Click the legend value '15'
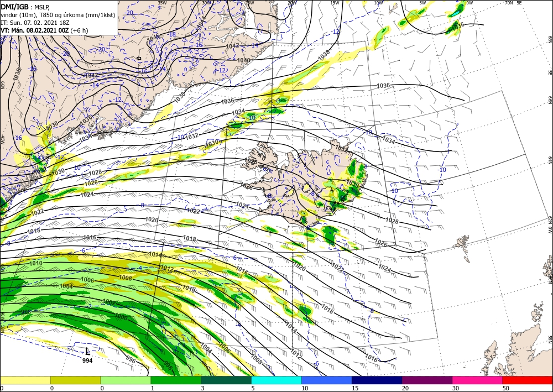 355,388
